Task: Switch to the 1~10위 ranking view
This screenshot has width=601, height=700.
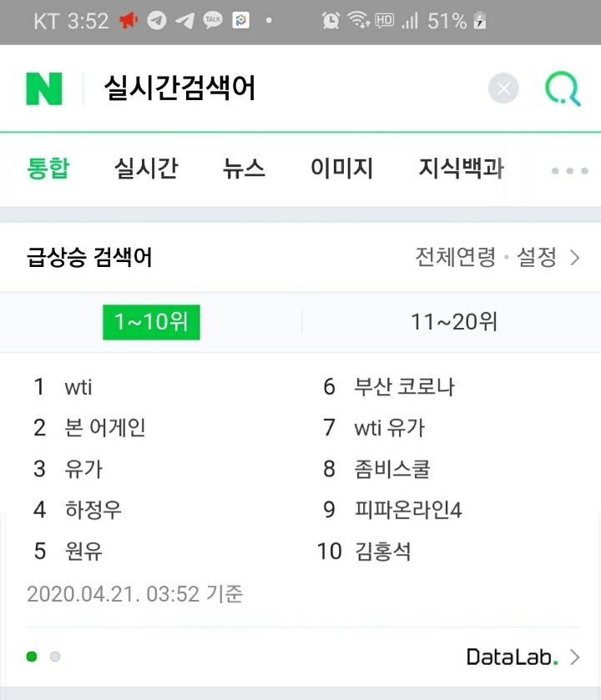Action: pos(151,322)
